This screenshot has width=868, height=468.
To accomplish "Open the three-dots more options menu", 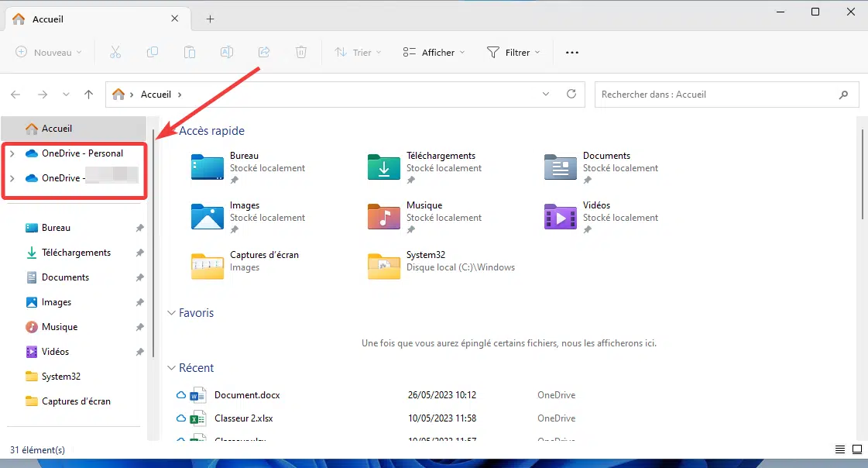I will point(572,52).
